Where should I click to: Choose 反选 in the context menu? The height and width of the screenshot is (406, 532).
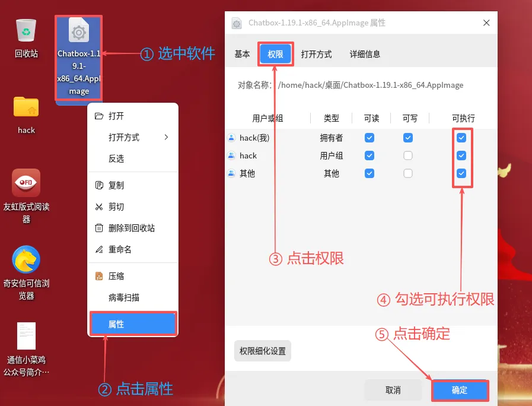click(x=133, y=158)
